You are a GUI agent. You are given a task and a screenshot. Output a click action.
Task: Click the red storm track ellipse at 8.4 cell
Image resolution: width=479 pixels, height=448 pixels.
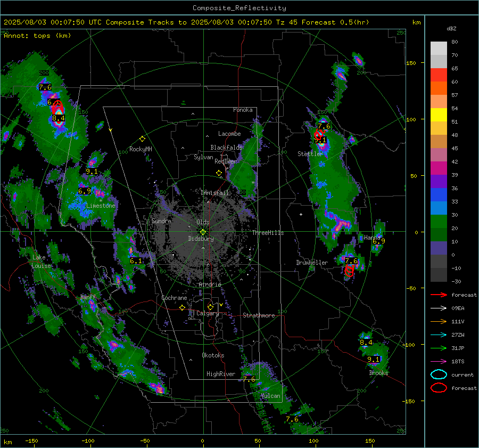57,108
